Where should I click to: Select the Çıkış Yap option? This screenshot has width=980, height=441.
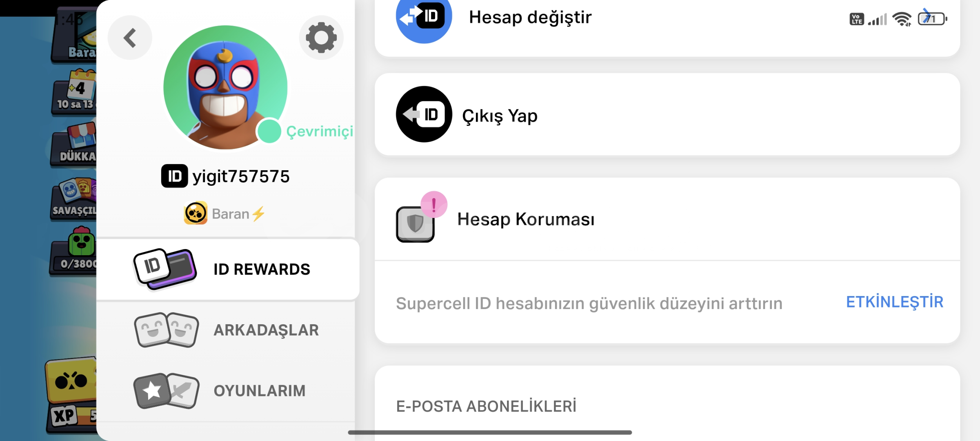click(667, 114)
